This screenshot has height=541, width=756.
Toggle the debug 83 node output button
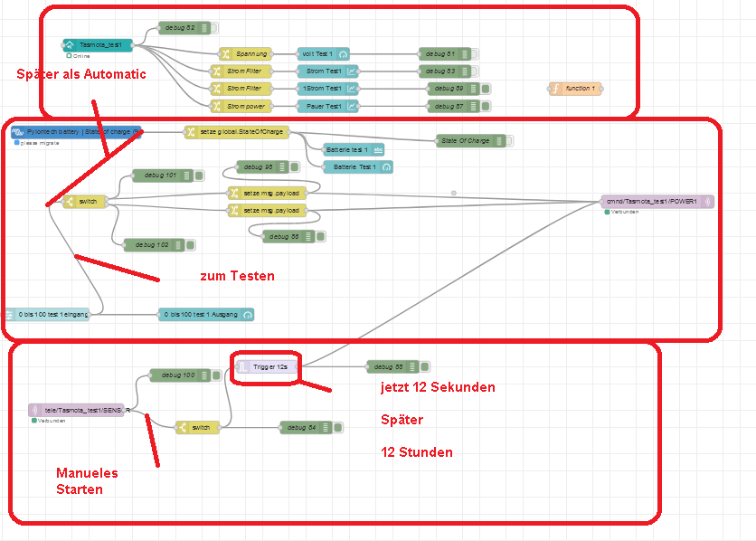pos(475,71)
